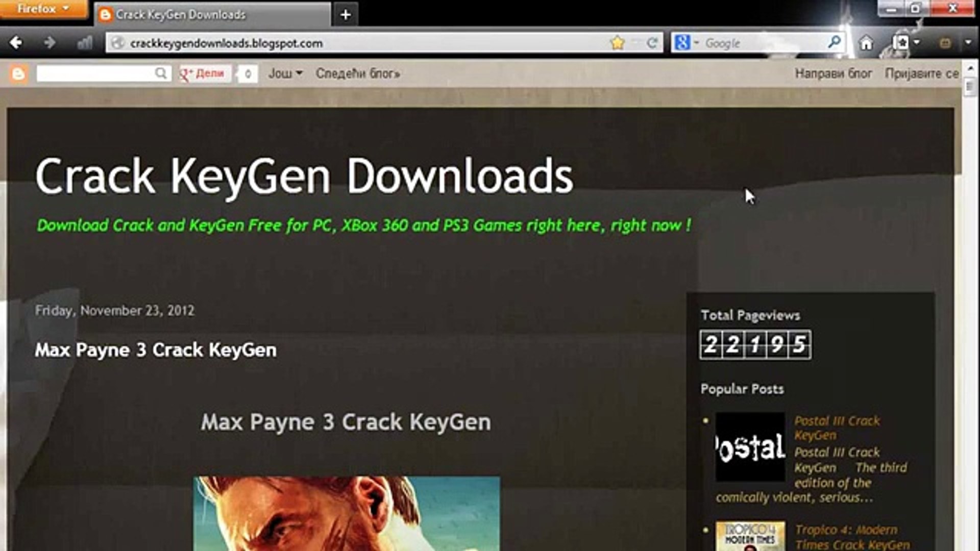Open a new tab with plus button
Image resolution: width=980 pixels, height=551 pixels.
tap(346, 15)
